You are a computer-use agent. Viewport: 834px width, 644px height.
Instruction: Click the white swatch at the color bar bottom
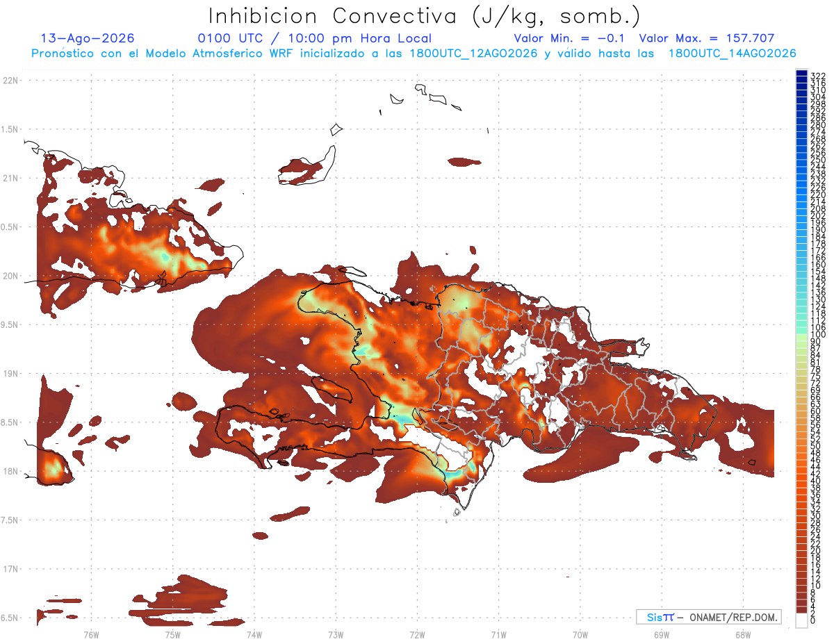tap(801, 620)
